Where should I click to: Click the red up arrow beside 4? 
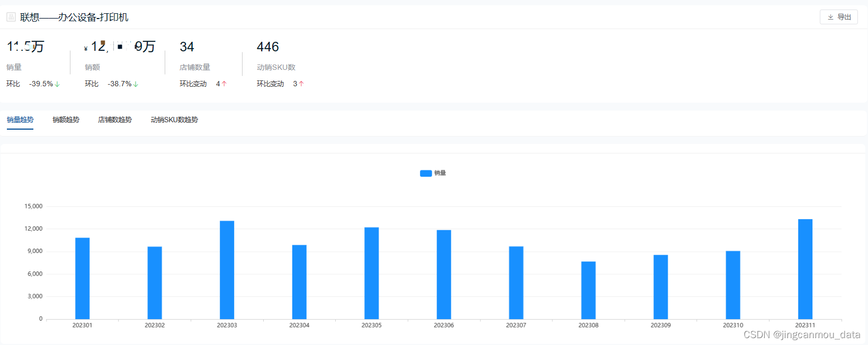(224, 84)
